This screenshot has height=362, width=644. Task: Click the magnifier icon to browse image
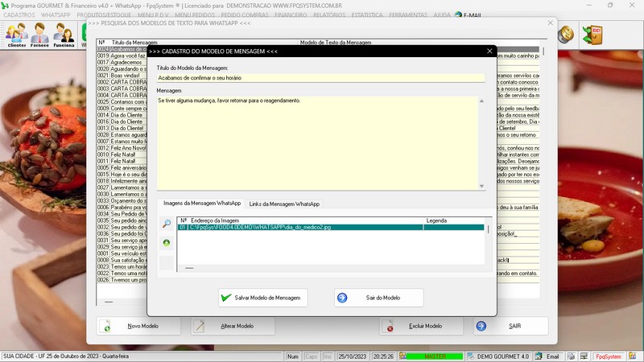click(x=167, y=224)
